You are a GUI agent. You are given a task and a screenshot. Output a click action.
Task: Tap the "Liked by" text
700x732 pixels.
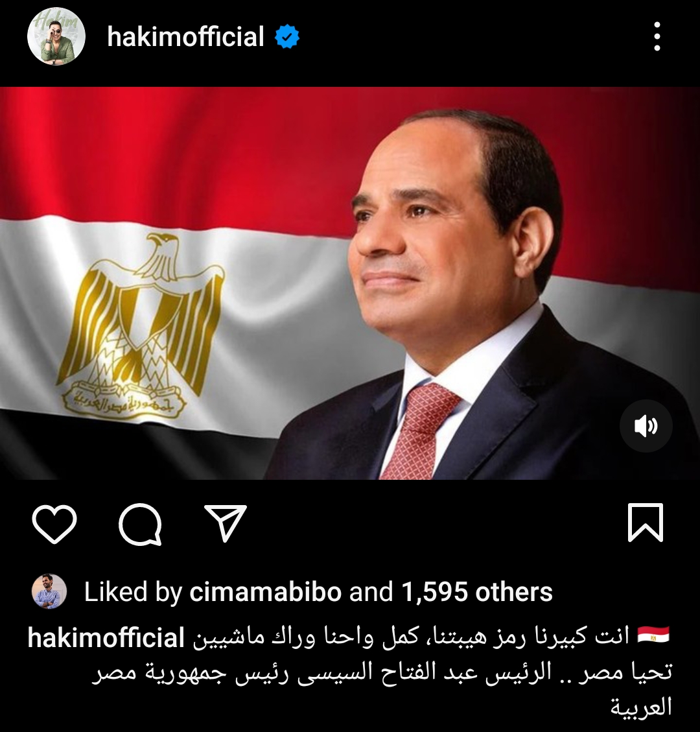[132, 592]
